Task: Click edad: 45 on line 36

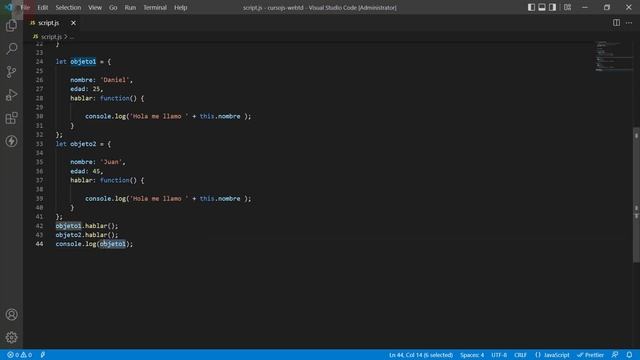Action: click(x=87, y=171)
